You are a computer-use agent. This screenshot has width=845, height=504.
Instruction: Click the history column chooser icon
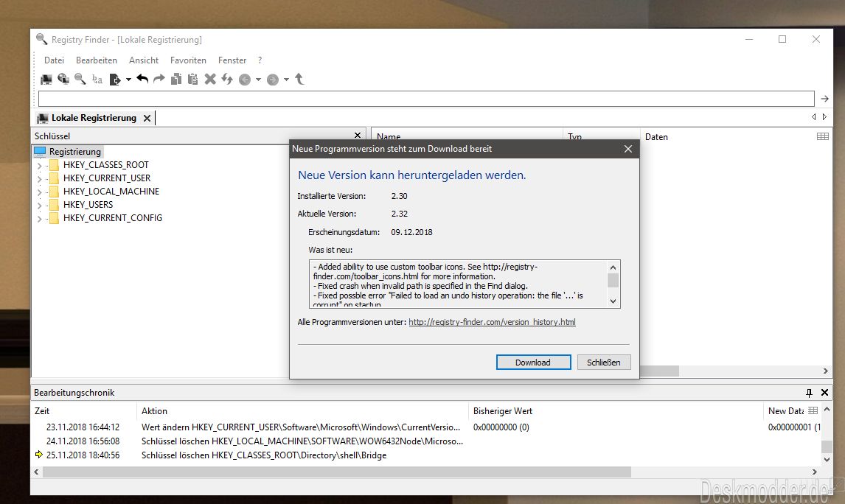coord(813,410)
